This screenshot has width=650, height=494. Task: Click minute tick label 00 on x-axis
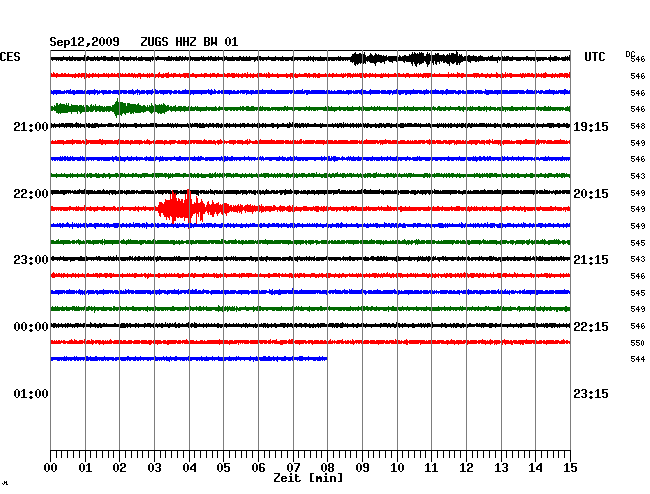pyautogui.click(x=51, y=467)
